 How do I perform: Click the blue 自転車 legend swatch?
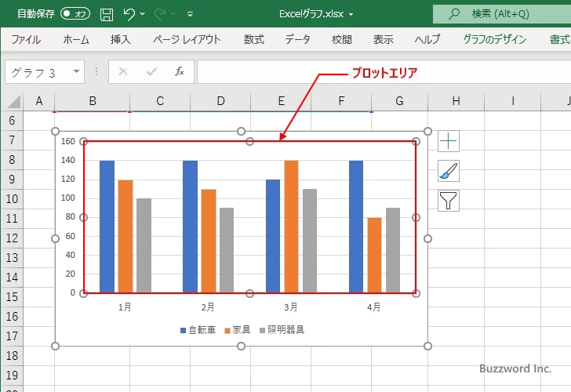(184, 331)
